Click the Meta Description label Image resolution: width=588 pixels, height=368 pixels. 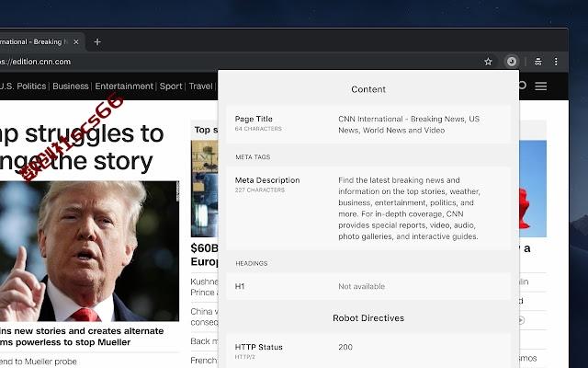pyautogui.click(x=267, y=180)
